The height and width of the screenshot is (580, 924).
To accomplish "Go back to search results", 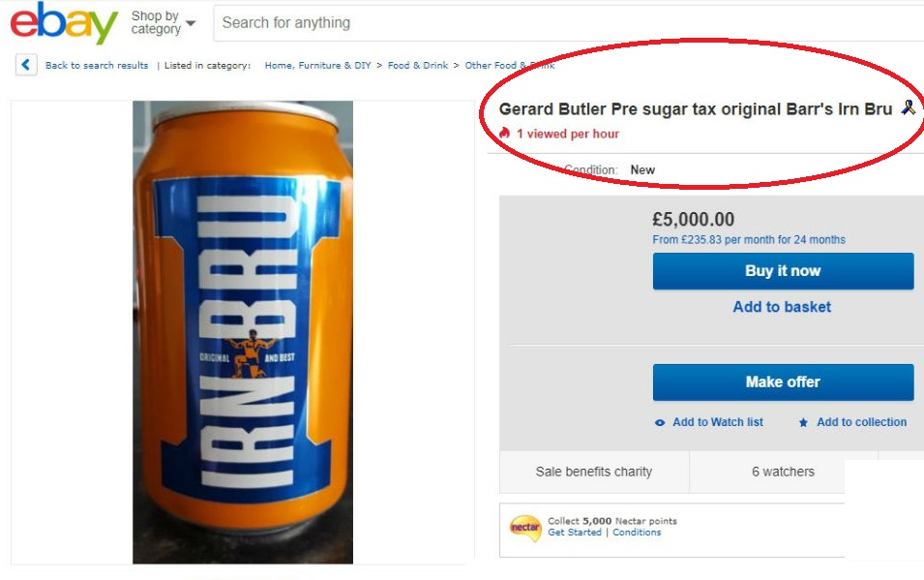I will [x=97, y=66].
